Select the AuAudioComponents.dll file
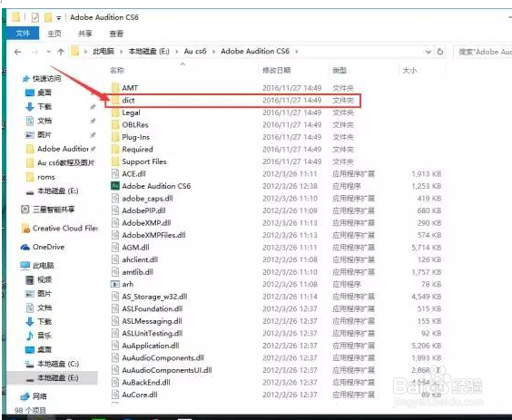 [x=162, y=357]
